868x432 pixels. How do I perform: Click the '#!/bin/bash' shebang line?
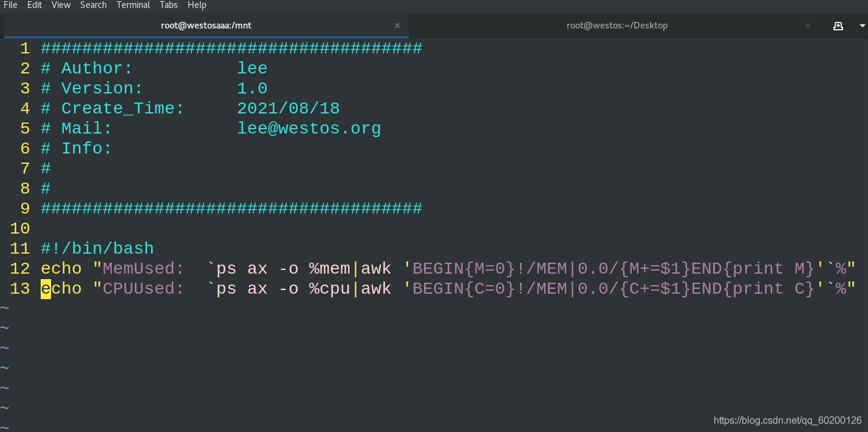[97, 248]
